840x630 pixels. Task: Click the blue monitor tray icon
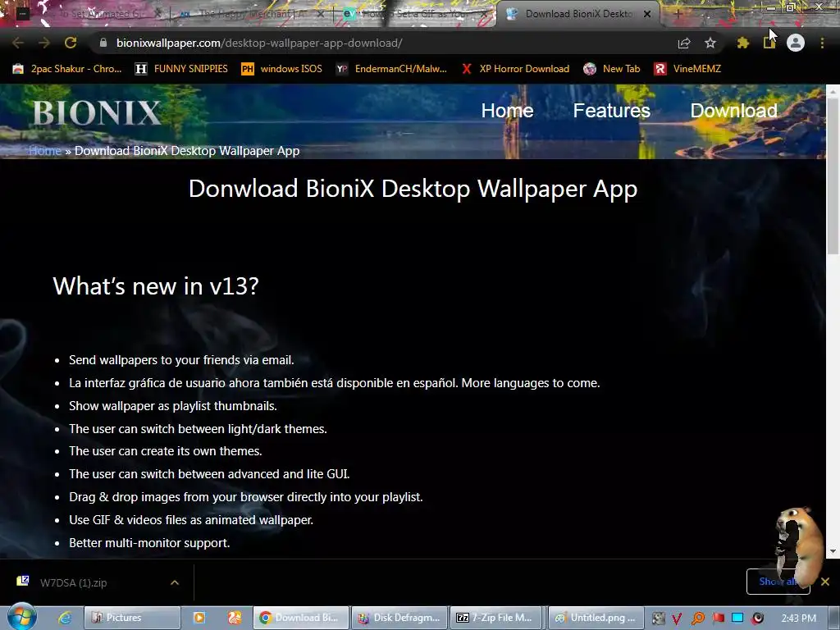click(x=737, y=619)
